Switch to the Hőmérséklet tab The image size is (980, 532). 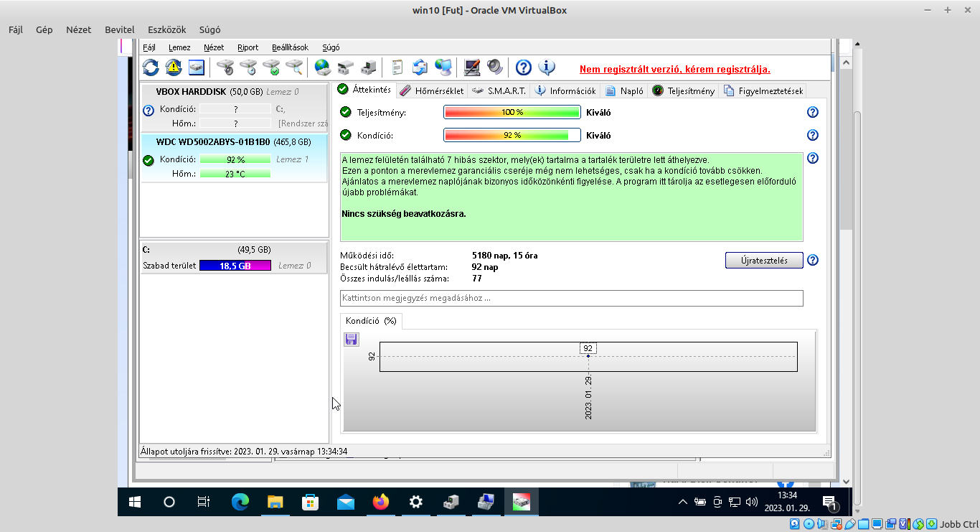click(x=431, y=90)
